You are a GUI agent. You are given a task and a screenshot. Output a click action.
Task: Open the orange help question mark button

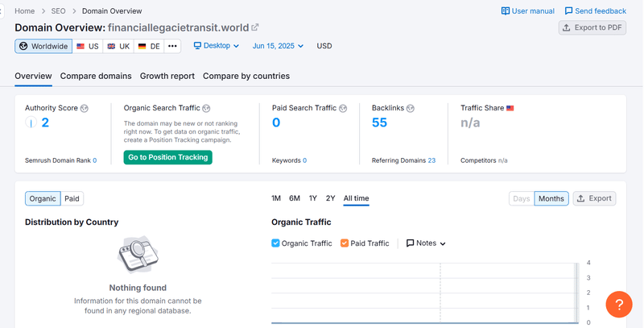click(619, 305)
